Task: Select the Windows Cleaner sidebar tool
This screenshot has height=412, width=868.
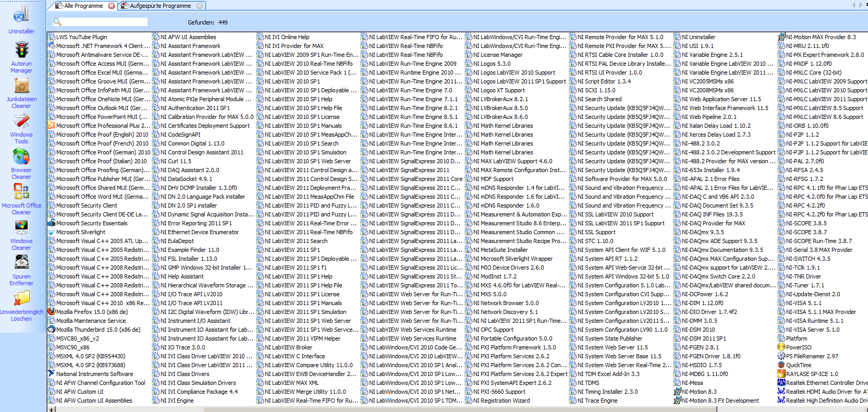Action: [x=21, y=235]
